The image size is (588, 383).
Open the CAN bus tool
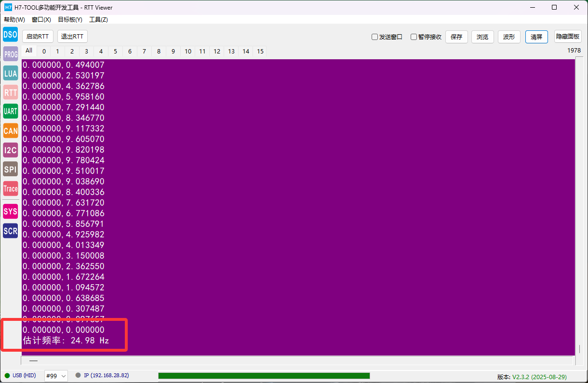(x=10, y=131)
